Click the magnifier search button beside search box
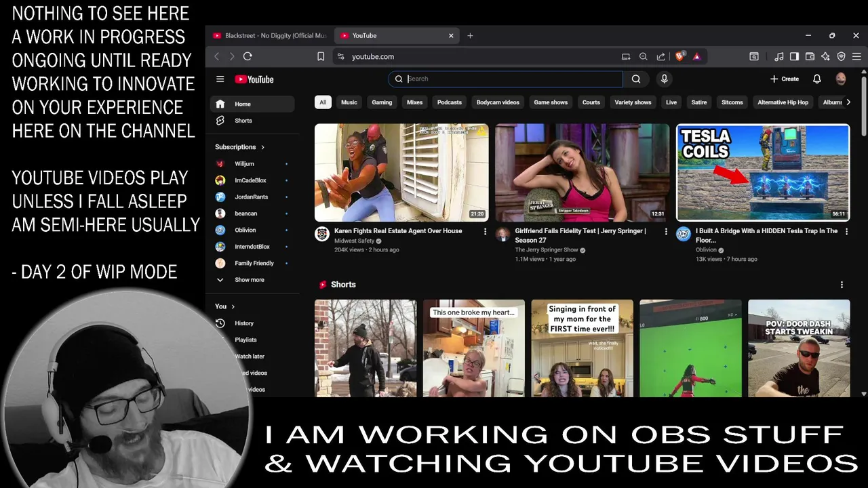Viewport: 868px width, 488px height. [636, 79]
